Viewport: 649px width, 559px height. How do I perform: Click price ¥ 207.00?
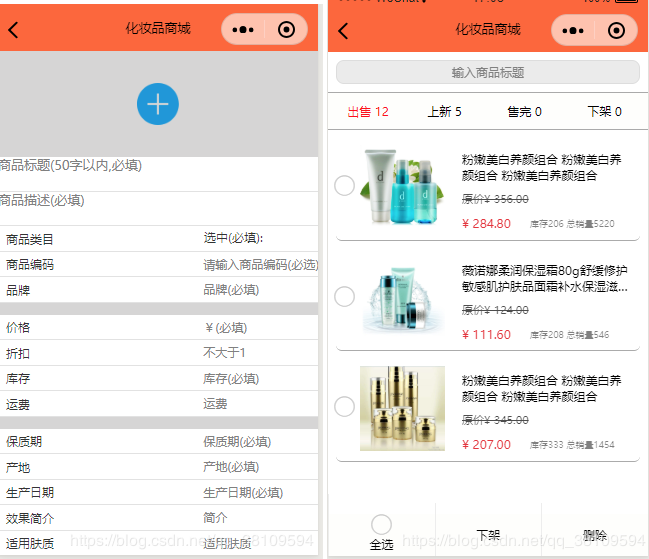pyautogui.click(x=486, y=445)
